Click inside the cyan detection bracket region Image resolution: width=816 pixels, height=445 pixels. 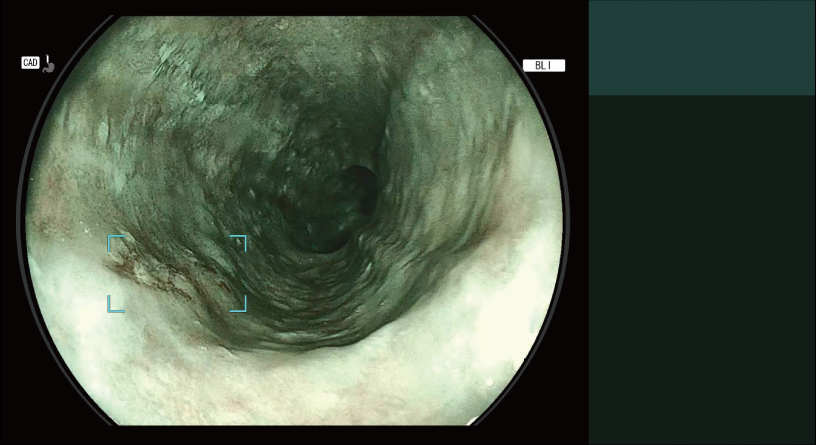(x=177, y=274)
